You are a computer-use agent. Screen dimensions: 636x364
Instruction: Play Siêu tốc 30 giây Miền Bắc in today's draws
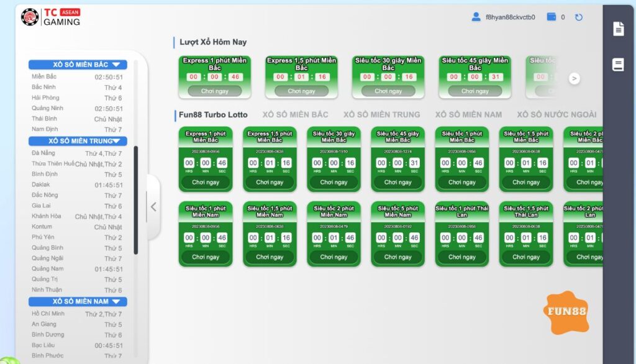388,91
